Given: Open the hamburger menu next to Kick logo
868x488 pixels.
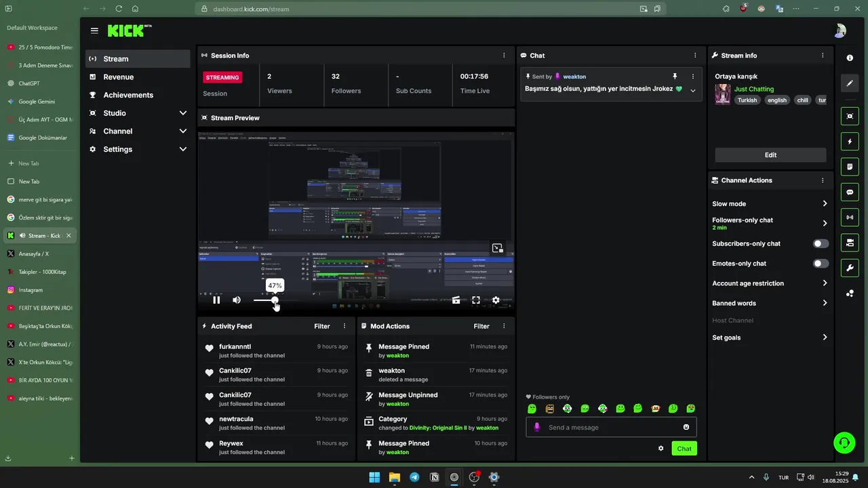Looking at the screenshot, I should [94, 30].
